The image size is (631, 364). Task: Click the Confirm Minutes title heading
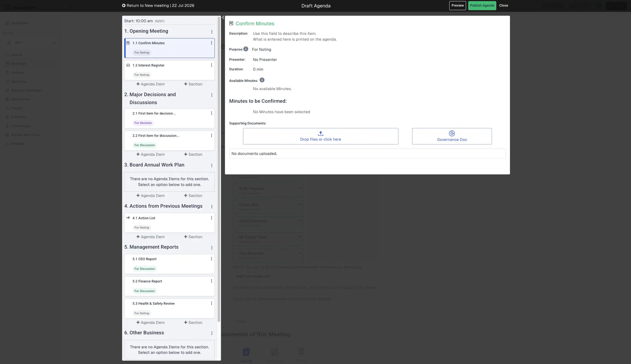click(x=255, y=24)
